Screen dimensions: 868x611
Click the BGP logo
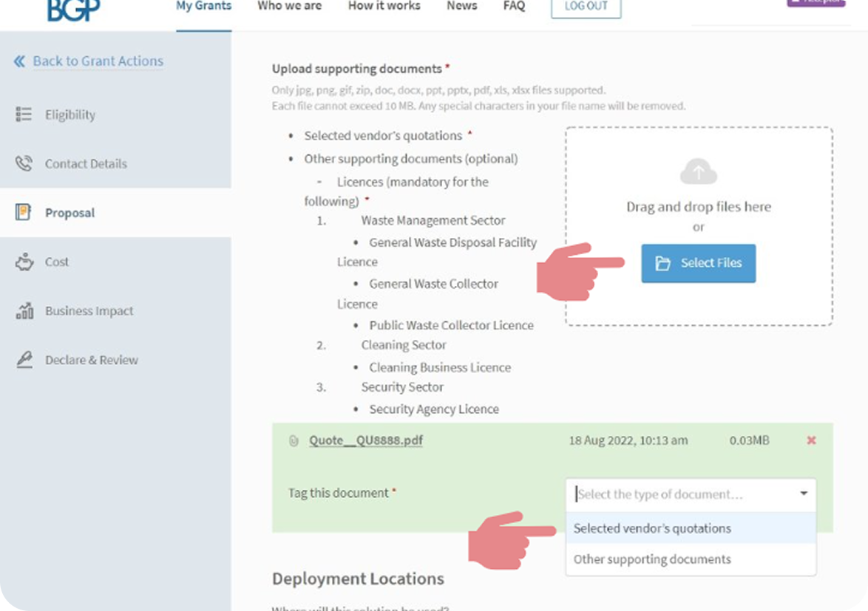coord(73,10)
